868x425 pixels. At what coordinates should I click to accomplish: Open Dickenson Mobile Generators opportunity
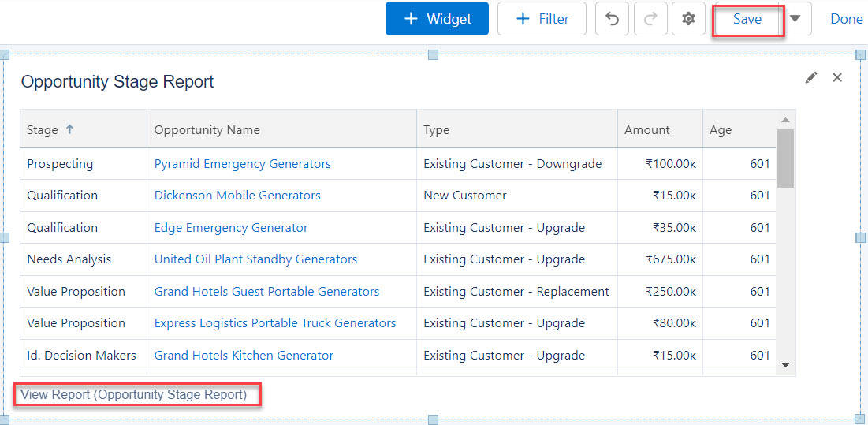coord(237,196)
